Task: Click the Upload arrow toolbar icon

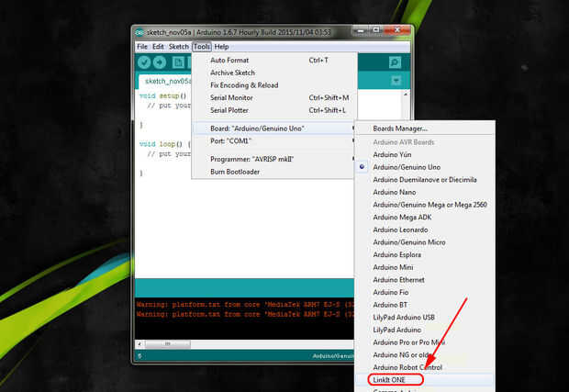Action: 160,62
